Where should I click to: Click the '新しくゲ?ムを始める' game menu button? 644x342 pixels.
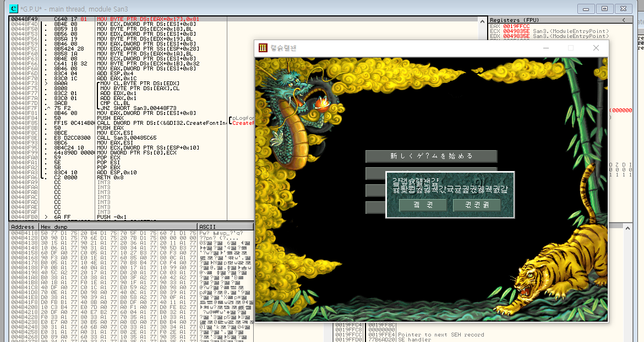pyautogui.click(x=431, y=156)
